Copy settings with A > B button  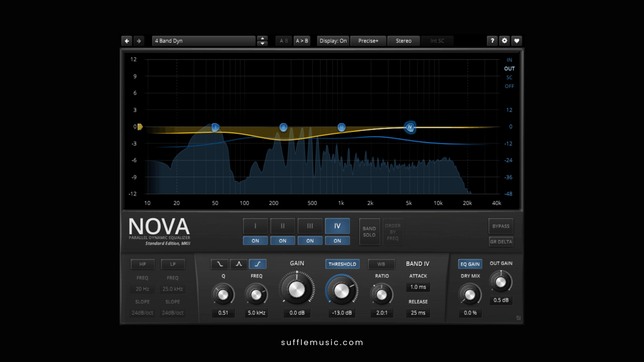[x=302, y=41]
